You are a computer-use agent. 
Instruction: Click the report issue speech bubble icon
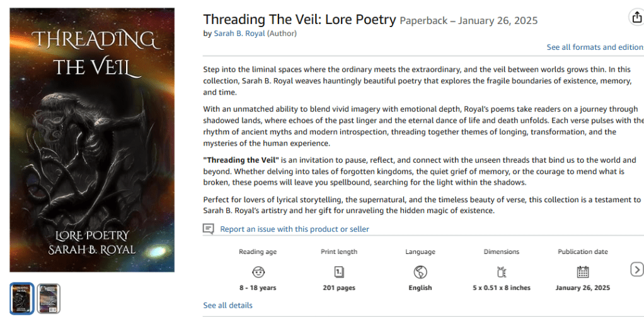[x=209, y=229]
